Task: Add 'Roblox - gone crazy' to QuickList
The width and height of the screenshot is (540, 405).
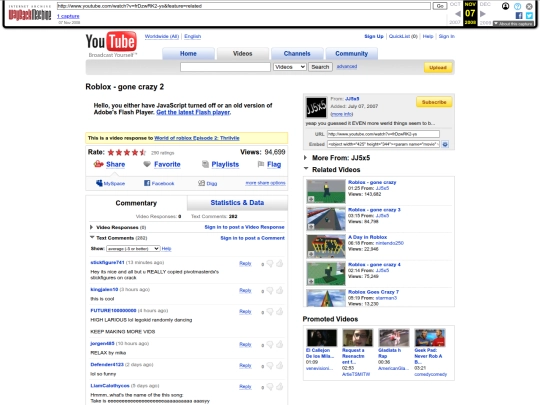Action: click(x=311, y=199)
